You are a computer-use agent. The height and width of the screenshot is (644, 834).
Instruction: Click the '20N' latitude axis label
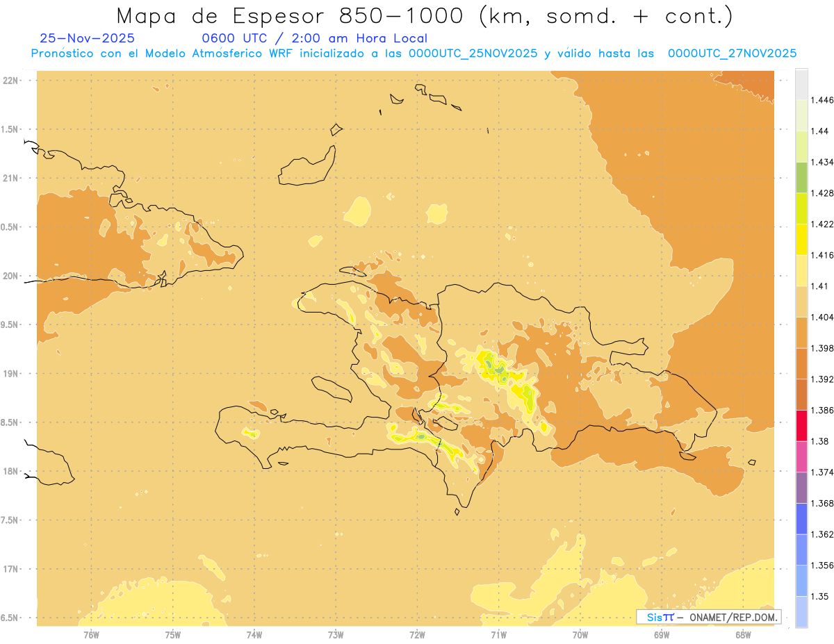11,276
